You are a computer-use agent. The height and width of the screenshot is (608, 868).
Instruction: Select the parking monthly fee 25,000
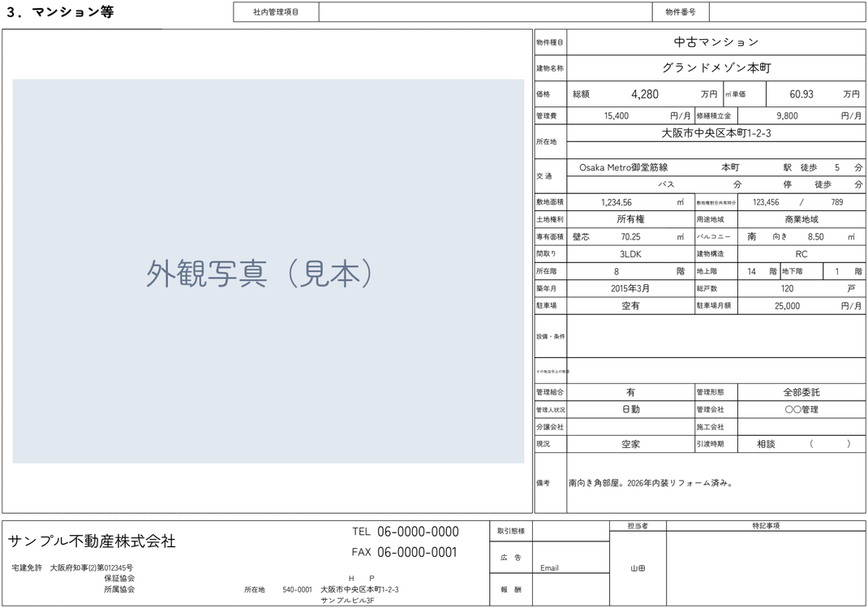click(787, 306)
